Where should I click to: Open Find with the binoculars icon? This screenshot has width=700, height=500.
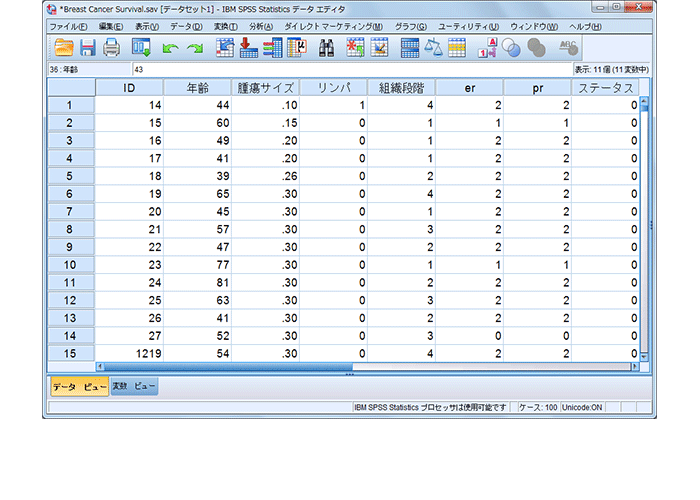[x=326, y=48]
